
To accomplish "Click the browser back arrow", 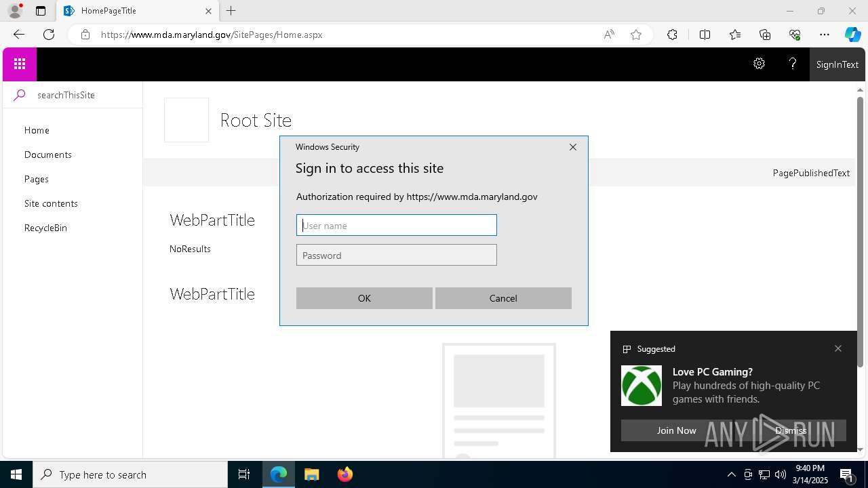I will 18,35.
